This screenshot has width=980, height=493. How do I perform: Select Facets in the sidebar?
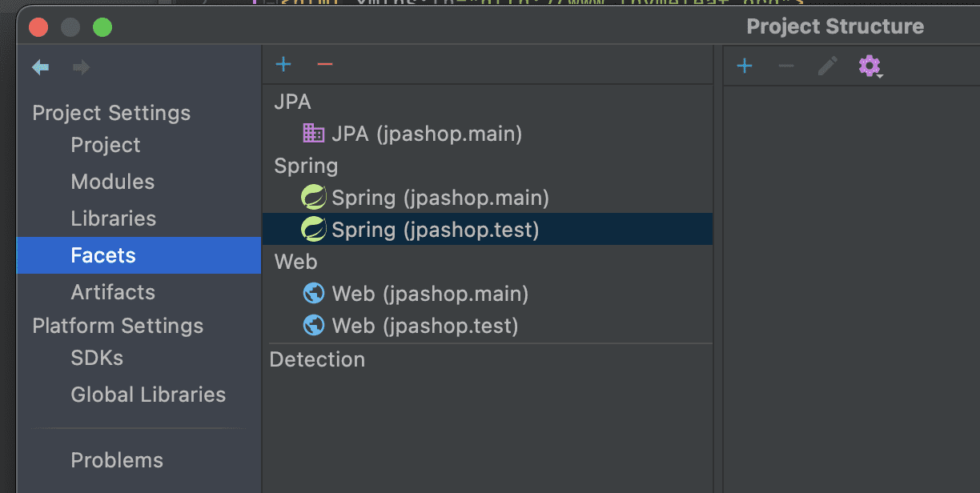point(139,255)
